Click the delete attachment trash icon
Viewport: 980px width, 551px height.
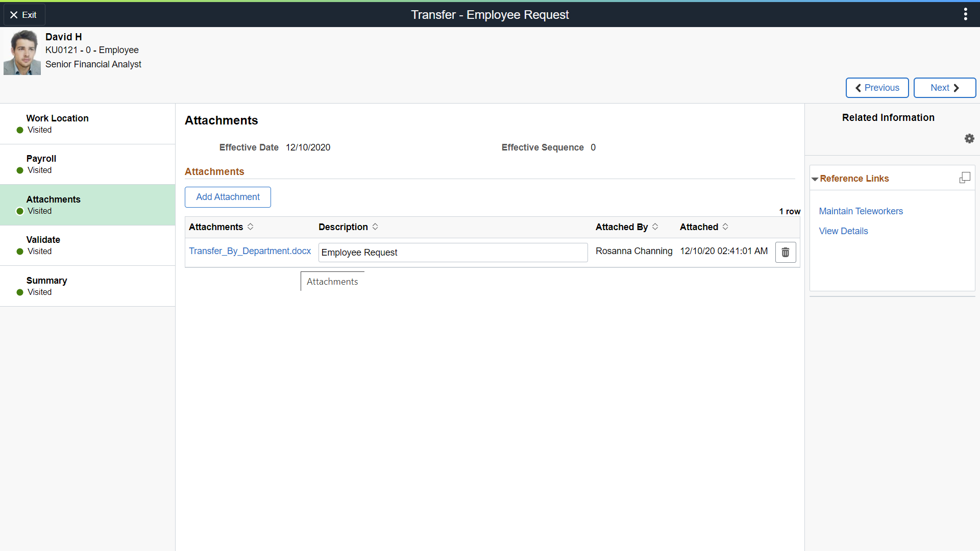pos(785,252)
